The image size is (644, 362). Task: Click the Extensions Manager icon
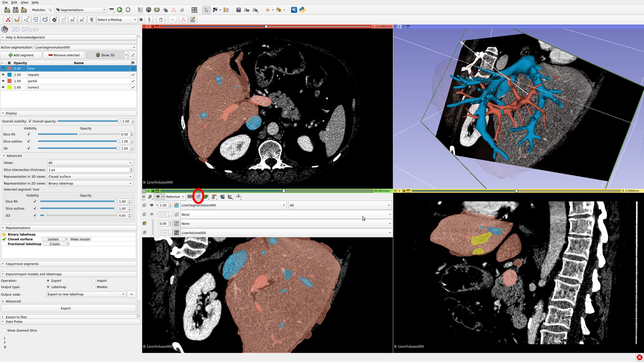[294, 10]
